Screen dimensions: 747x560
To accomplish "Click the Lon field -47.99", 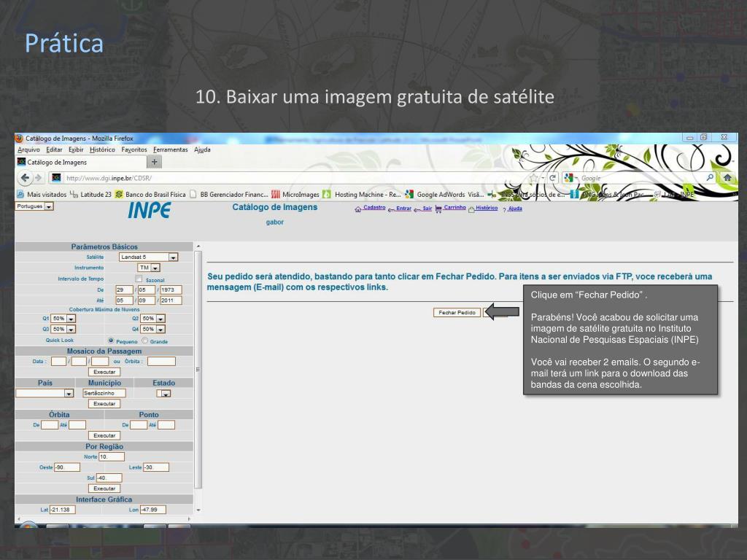I will [x=153, y=510].
